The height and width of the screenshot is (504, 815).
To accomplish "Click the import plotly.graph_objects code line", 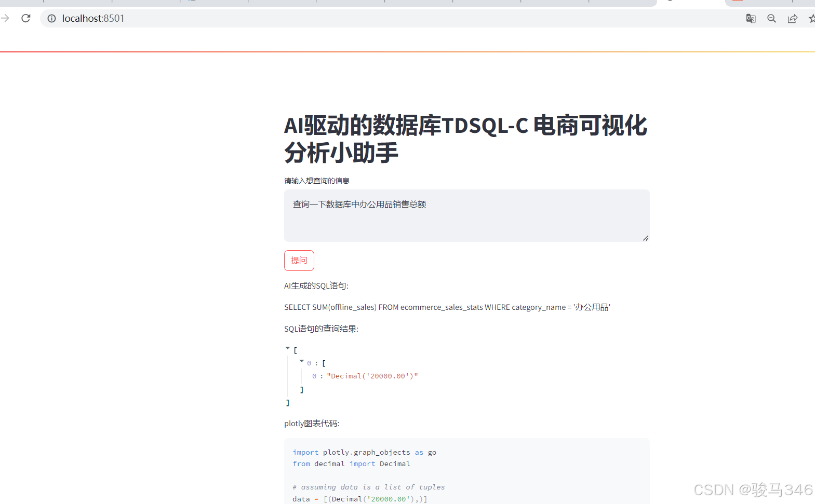I will (364, 453).
